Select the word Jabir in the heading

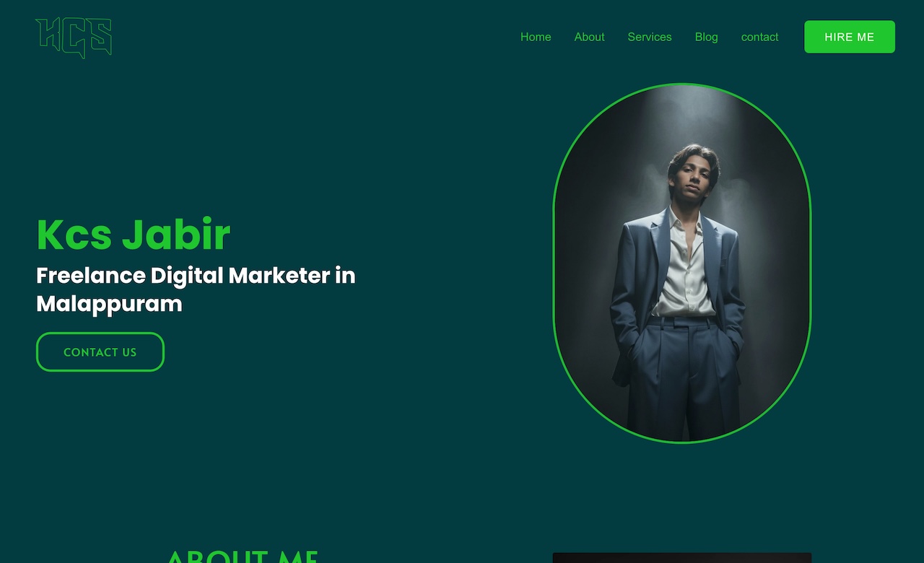[x=176, y=235]
